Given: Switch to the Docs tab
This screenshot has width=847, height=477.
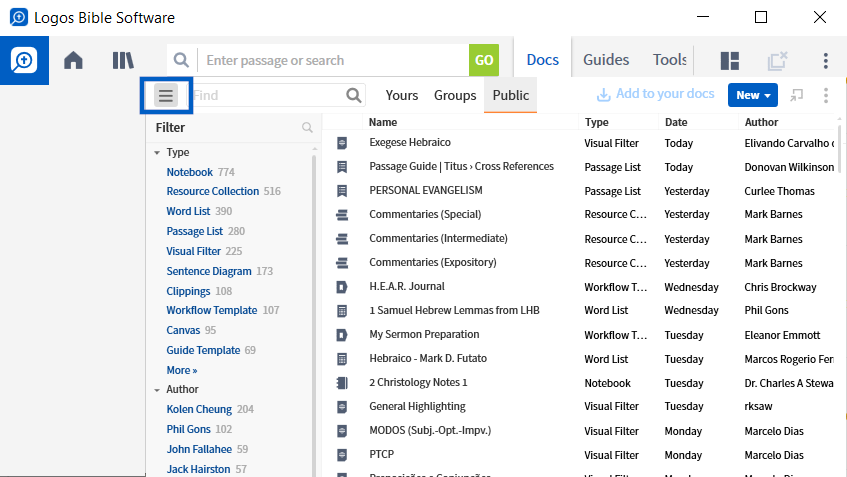Looking at the screenshot, I should 542,60.
